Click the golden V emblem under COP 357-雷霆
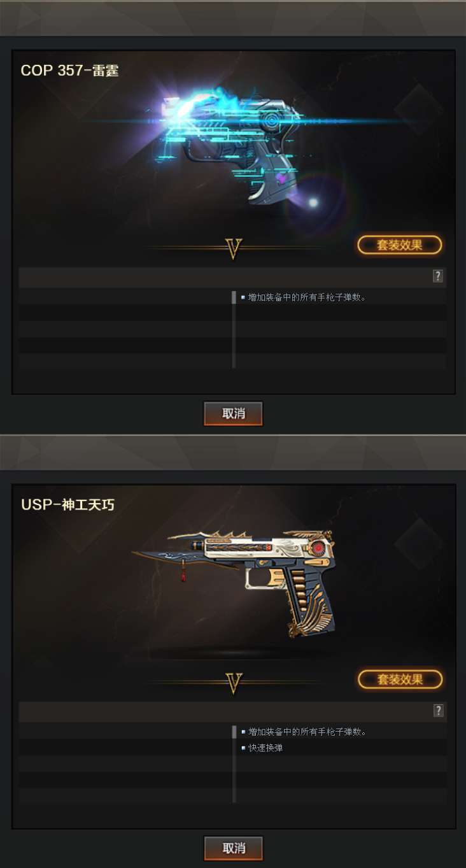 click(x=234, y=249)
